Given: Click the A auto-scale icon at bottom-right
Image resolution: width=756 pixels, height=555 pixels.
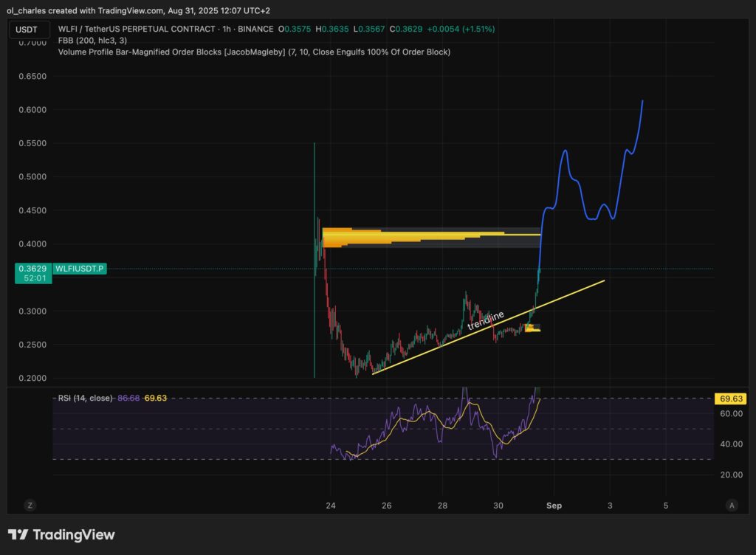Looking at the screenshot, I should point(731,506).
